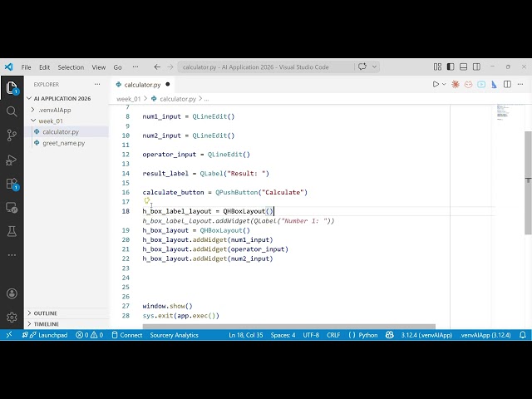Click the Copilot status icon in status bar
532x399 pixels.
(x=389, y=335)
